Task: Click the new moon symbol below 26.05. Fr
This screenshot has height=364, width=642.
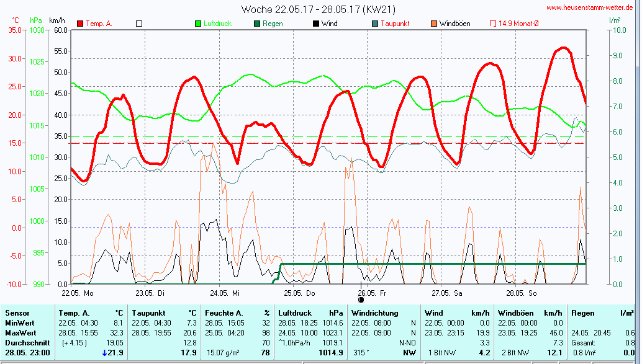Action: click(361, 300)
